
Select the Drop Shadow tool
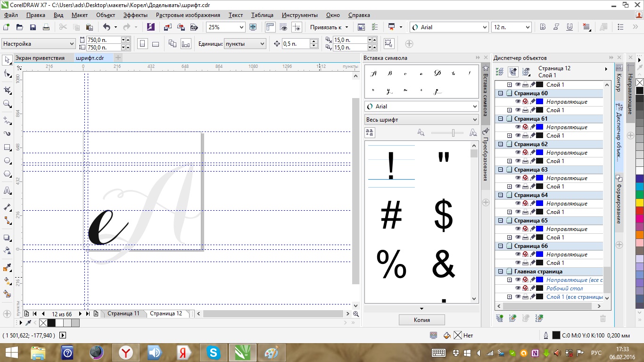pyautogui.click(x=7, y=238)
